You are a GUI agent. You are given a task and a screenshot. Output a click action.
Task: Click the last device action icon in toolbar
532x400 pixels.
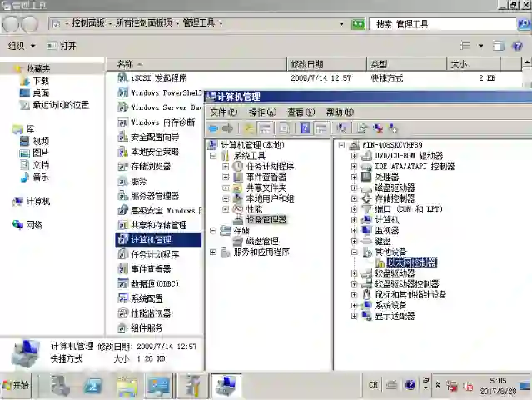[393, 128]
